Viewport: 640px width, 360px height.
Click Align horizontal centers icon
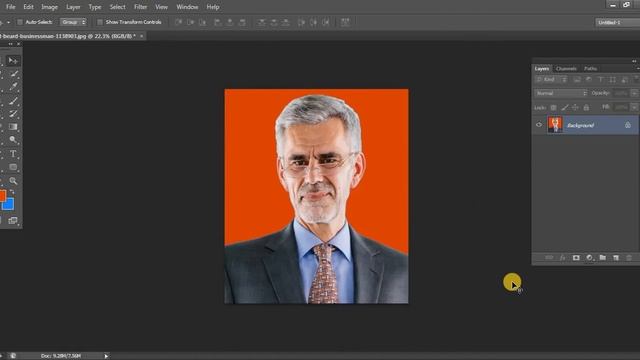tap(230, 22)
